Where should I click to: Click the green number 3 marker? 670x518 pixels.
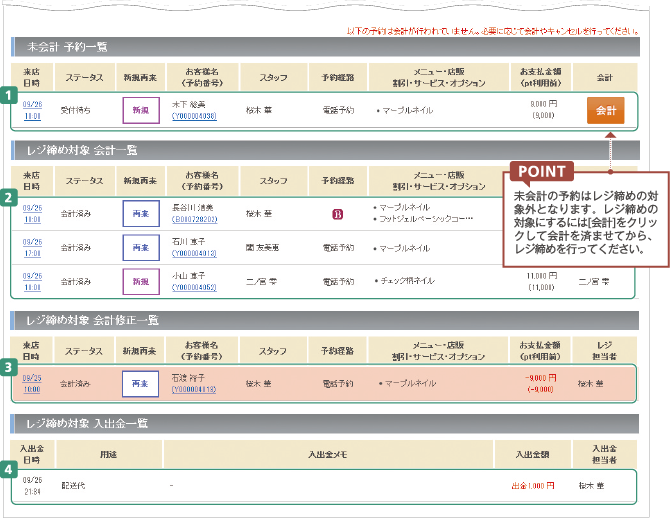8,368
